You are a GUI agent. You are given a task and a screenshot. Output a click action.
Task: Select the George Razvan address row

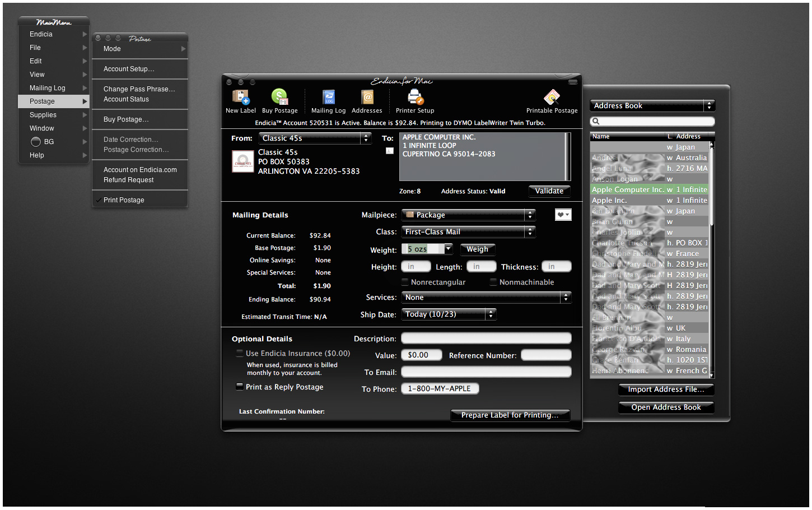650,349
